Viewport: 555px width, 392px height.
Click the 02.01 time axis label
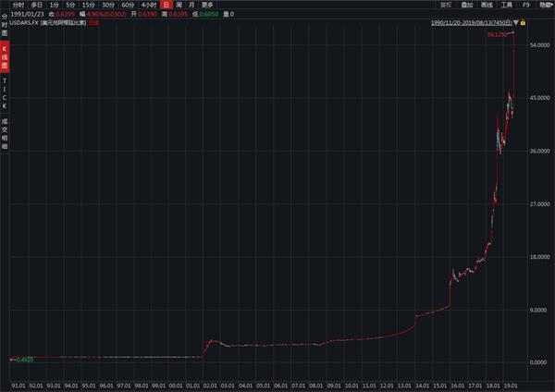pyautogui.click(x=210, y=386)
